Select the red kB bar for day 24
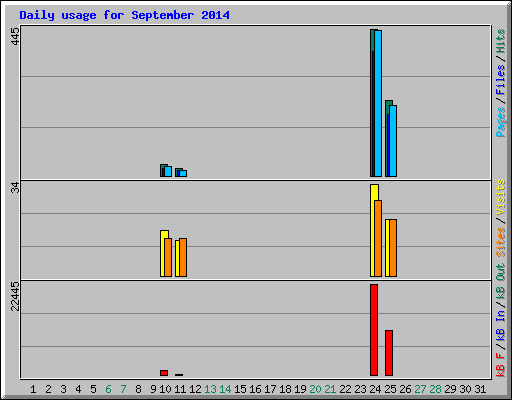512x400 pixels. pos(374,330)
